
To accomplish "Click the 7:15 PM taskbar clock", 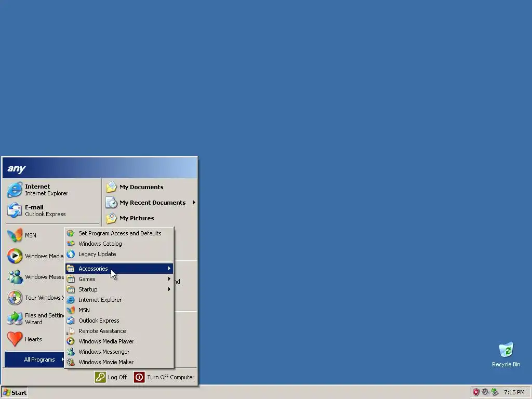I will pyautogui.click(x=514, y=393).
